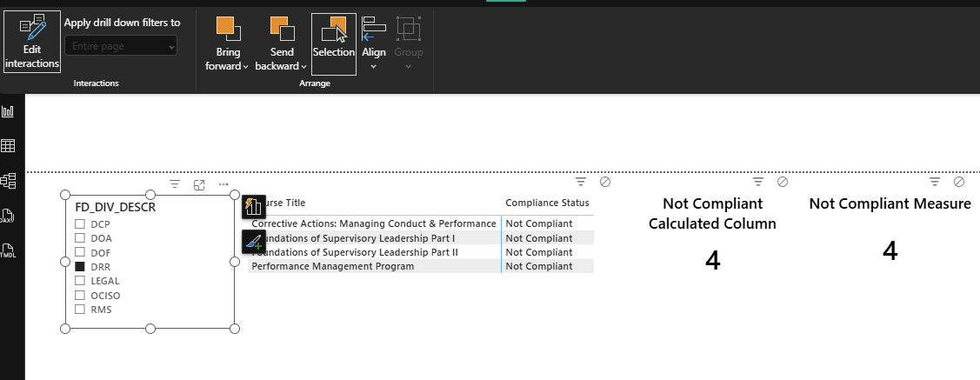
Task: Open the Align options
Action: (374, 43)
